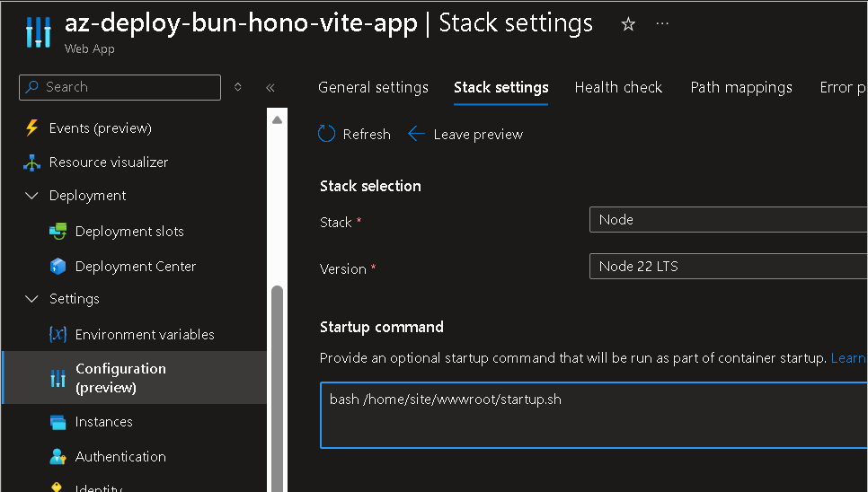
Task: Collapse the Settings section
Action: [x=32, y=299]
